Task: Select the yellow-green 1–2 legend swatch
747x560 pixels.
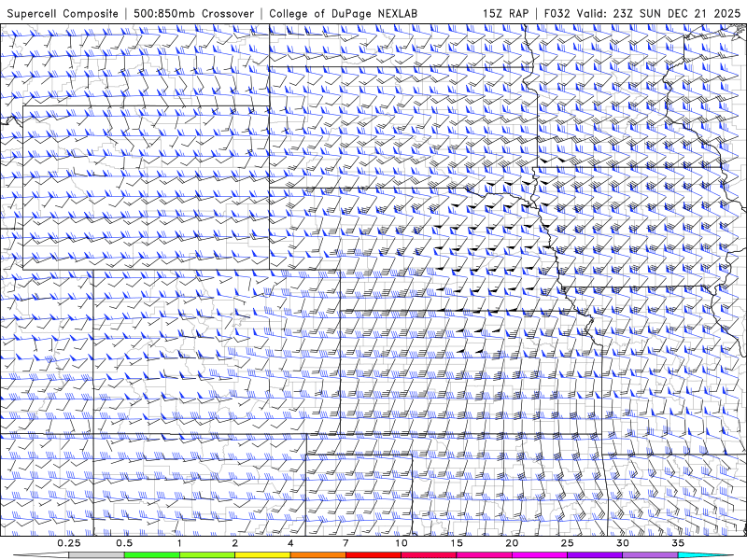Action: 206,555
